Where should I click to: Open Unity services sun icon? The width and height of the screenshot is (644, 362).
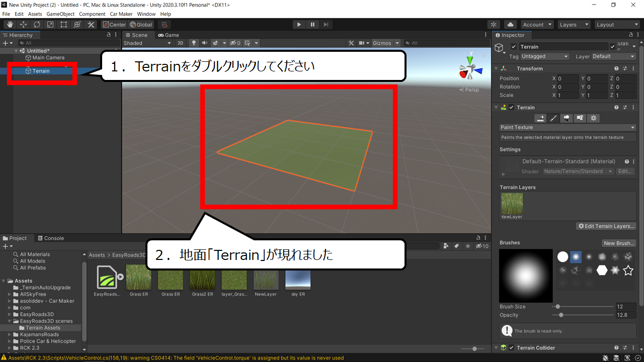(494, 25)
